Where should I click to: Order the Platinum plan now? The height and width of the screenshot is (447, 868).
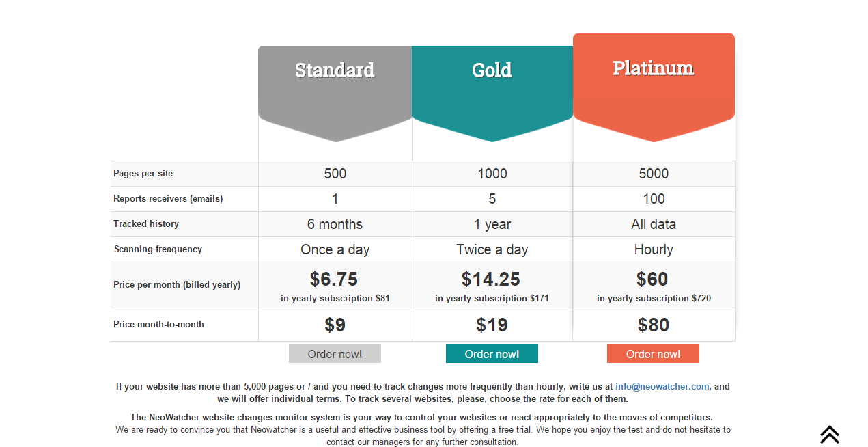653,354
